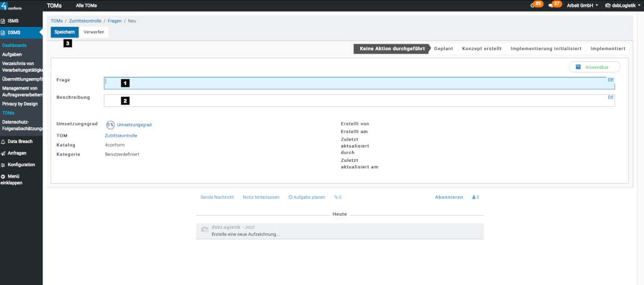Open chat messages icon with 37 badge

pyautogui.click(x=551, y=5)
